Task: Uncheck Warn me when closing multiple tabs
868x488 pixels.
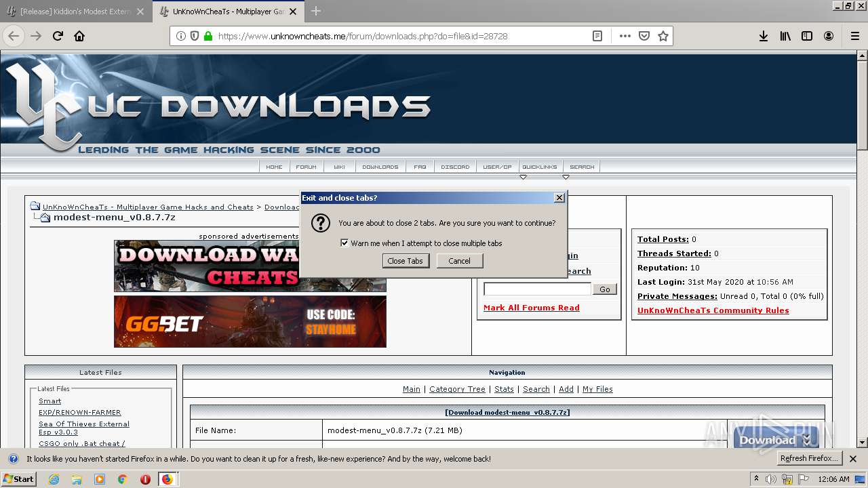Action: (x=344, y=243)
